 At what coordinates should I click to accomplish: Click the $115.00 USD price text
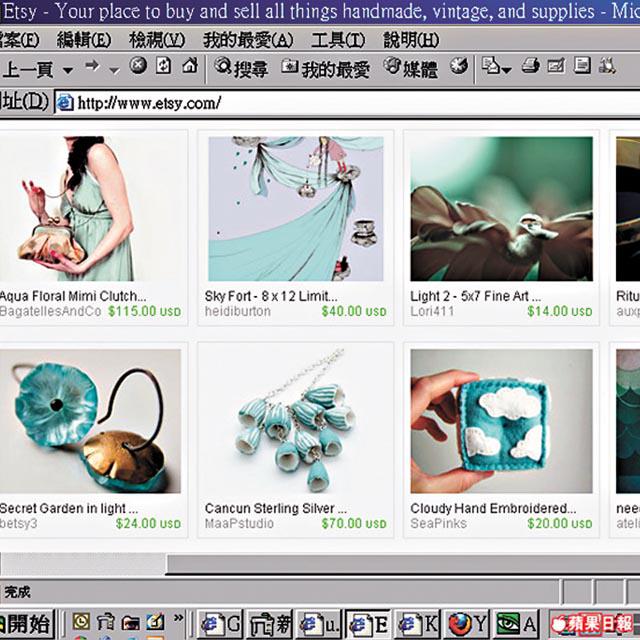click(x=144, y=311)
